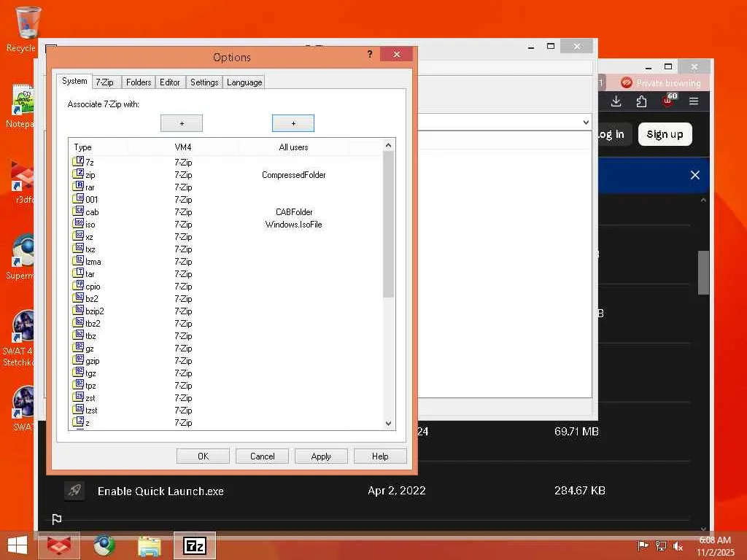Select the System tab
This screenshot has height=560, width=747.
tap(74, 81)
